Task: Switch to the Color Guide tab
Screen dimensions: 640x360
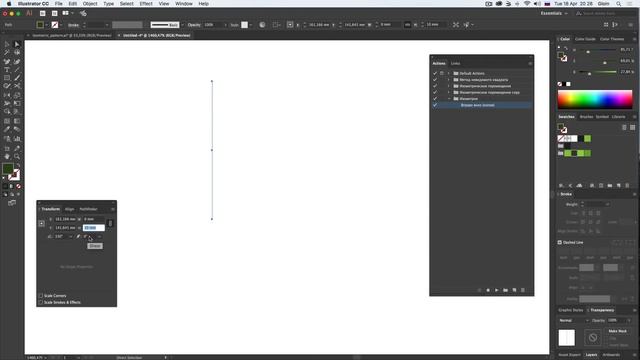Action: (585, 39)
